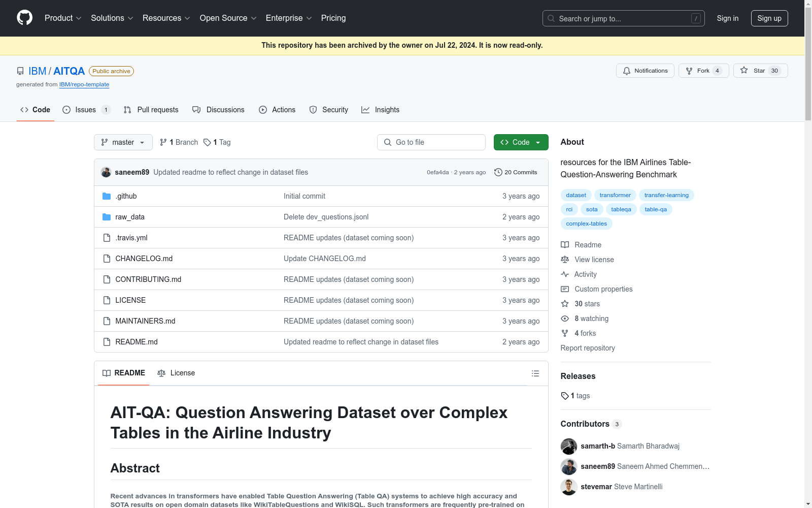Screen dimensions: 812x508
Task: Click the GitHub logo icon
Action: 24,18
